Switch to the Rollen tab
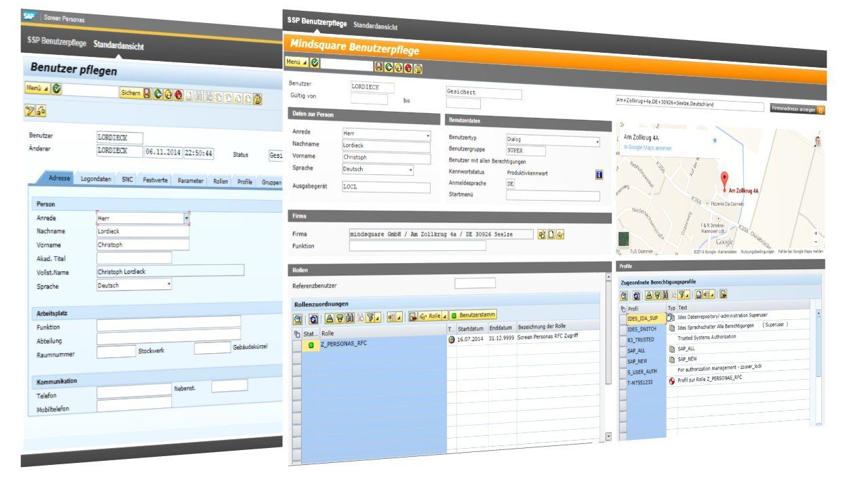Image resolution: width=868 pixels, height=488 pixels. (220, 182)
